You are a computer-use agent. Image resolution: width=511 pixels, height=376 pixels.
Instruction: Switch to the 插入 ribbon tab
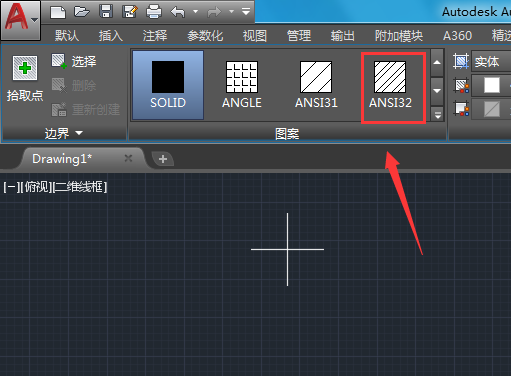111,35
